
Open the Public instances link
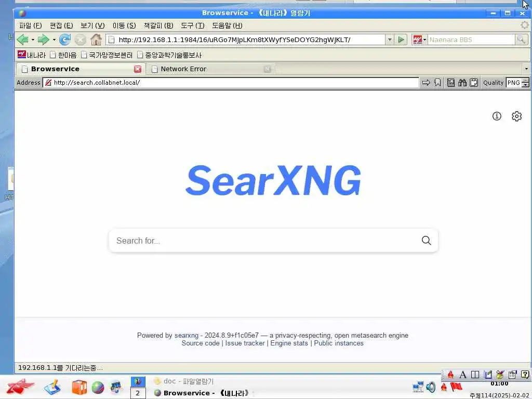(339, 343)
